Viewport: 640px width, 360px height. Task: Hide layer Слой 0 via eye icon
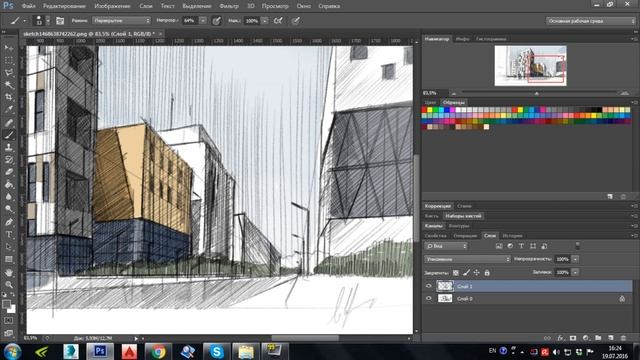pos(429,298)
